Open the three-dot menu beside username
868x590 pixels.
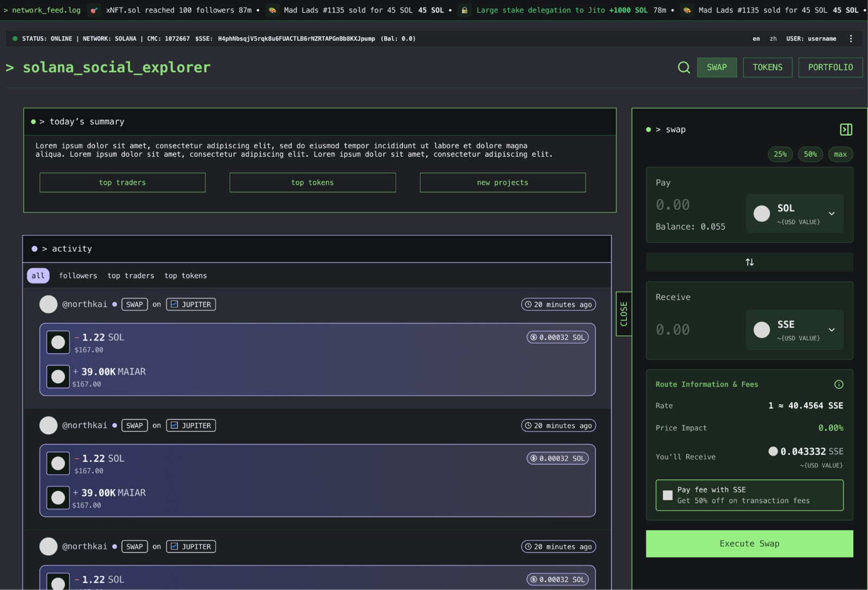pos(851,39)
